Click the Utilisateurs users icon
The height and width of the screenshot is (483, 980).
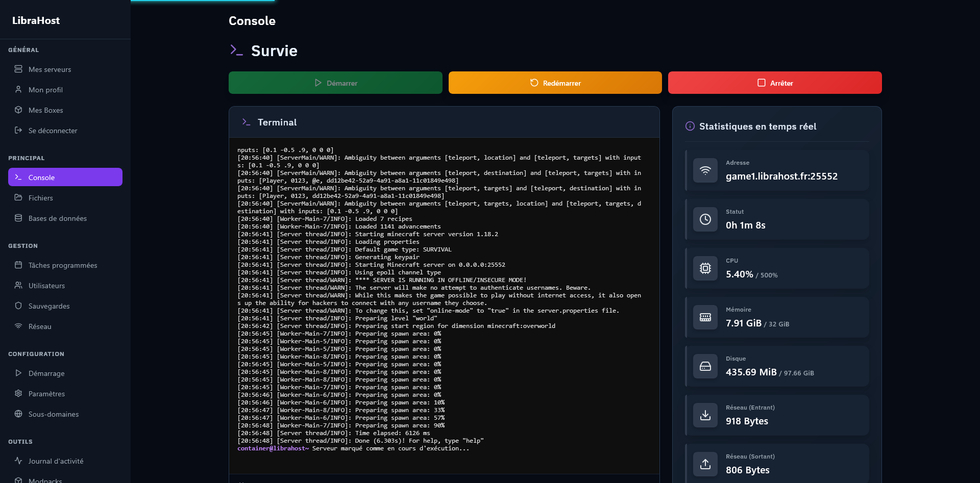pyautogui.click(x=18, y=285)
